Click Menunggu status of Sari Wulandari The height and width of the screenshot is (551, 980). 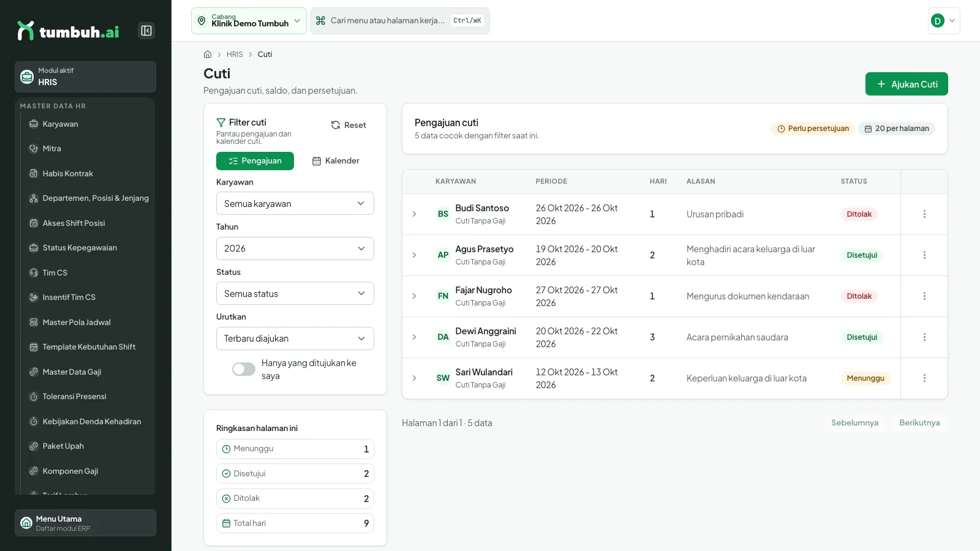pyautogui.click(x=865, y=378)
